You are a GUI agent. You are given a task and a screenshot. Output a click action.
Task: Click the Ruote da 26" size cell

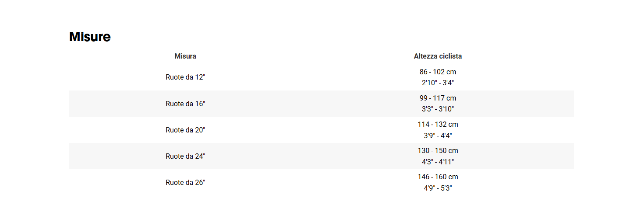click(x=185, y=182)
